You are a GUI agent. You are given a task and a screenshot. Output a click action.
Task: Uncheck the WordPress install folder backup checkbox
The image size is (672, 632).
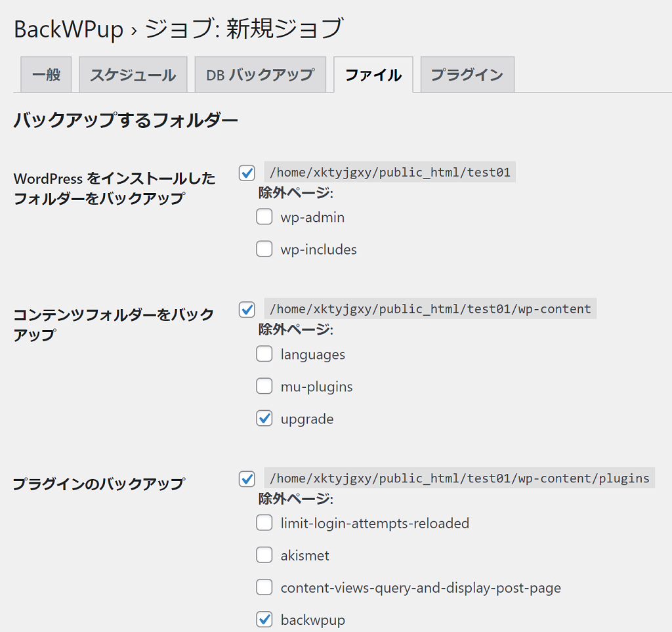pyautogui.click(x=247, y=173)
